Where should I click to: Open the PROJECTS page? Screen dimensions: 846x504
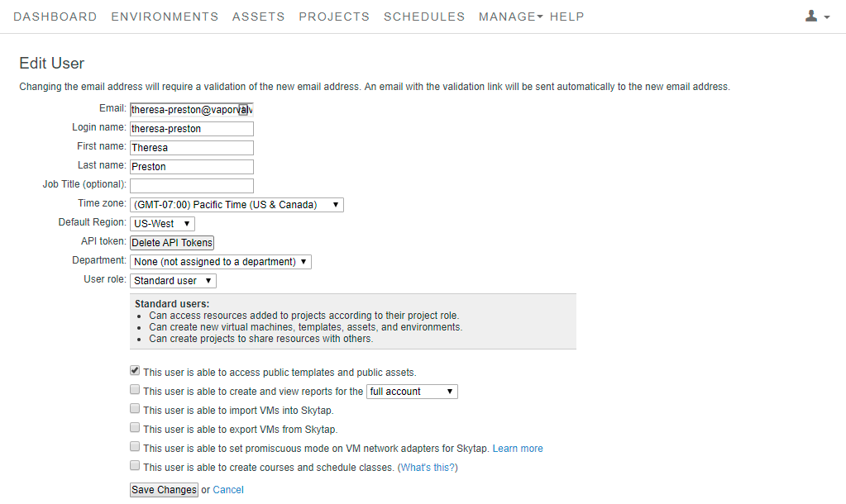333,16
